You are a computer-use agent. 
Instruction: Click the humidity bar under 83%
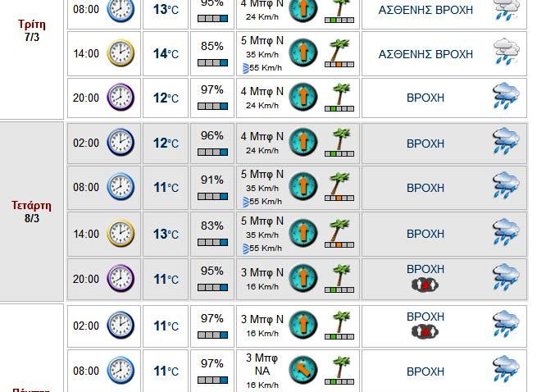coord(212,243)
